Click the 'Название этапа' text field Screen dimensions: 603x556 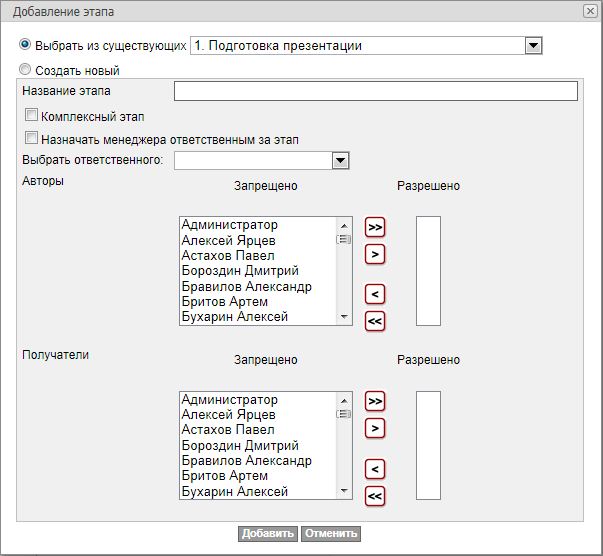click(375, 92)
